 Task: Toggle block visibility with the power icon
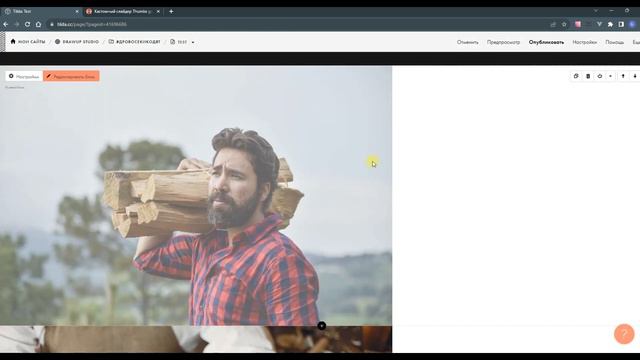pos(600,76)
